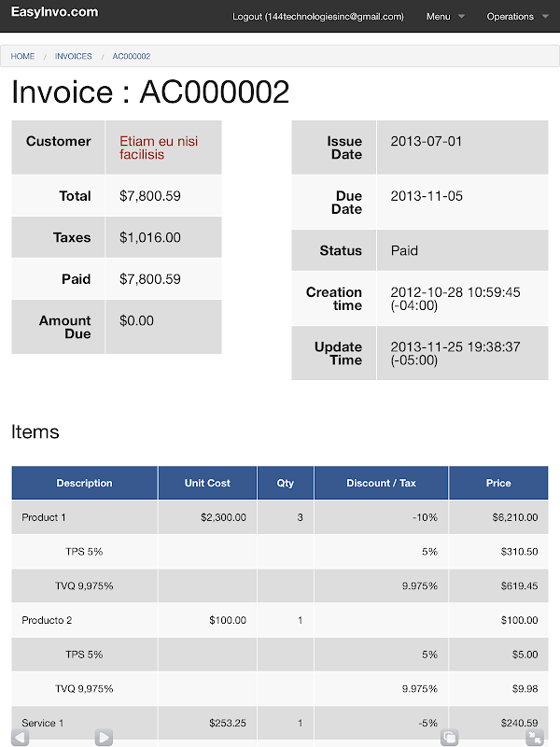Navigate to INVOICES breadcrumb
The height and width of the screenshot is (747, 560).
tap(74, 56)
